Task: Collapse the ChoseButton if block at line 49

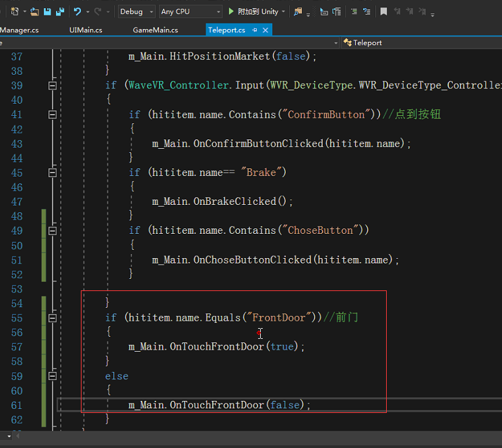Action: pyautogui.click(x=53, y=230)
